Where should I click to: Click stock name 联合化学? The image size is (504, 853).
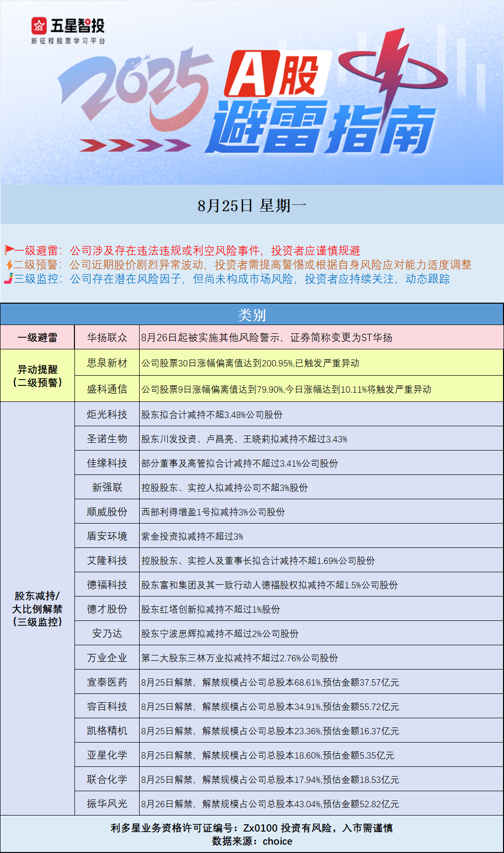coord(107,780)
